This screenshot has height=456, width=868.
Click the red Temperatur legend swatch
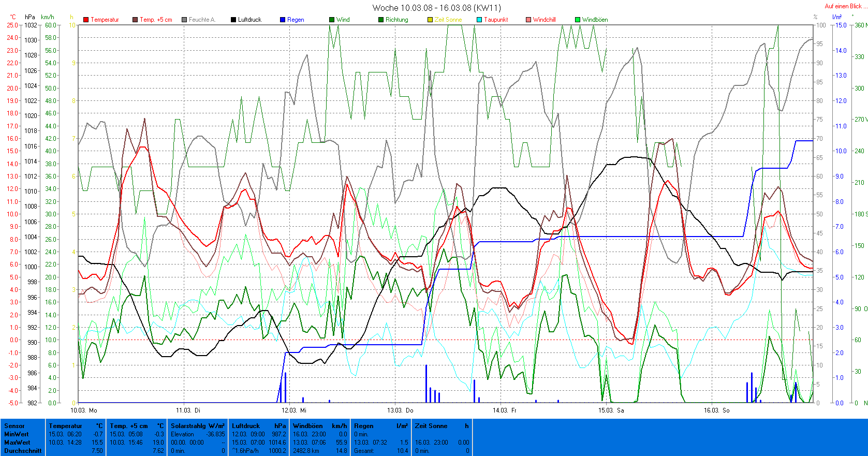86,20
